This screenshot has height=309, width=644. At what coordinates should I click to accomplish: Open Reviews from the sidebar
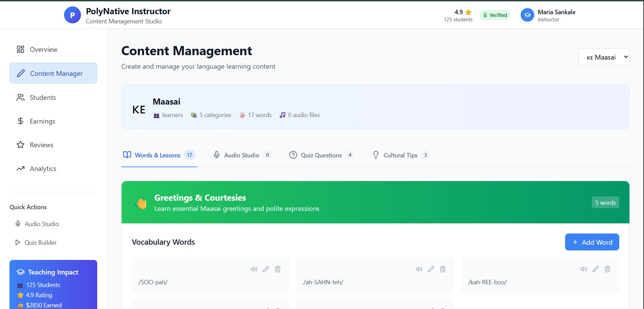[53, 145]
